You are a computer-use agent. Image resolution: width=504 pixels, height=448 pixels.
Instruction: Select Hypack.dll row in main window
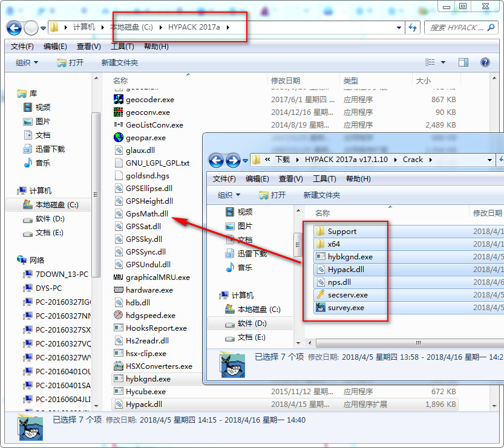click(x=285, y=404)
